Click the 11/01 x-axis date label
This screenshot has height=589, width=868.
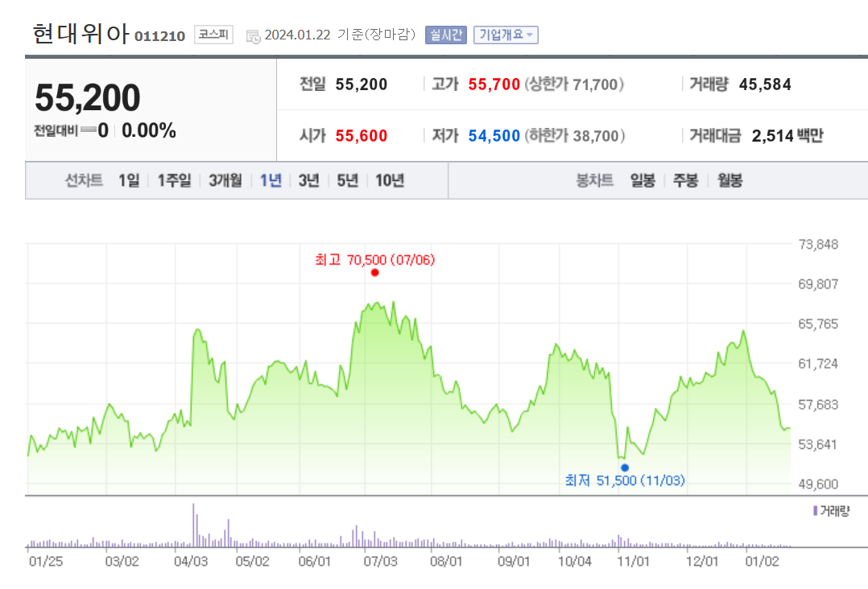click(633, 562)
